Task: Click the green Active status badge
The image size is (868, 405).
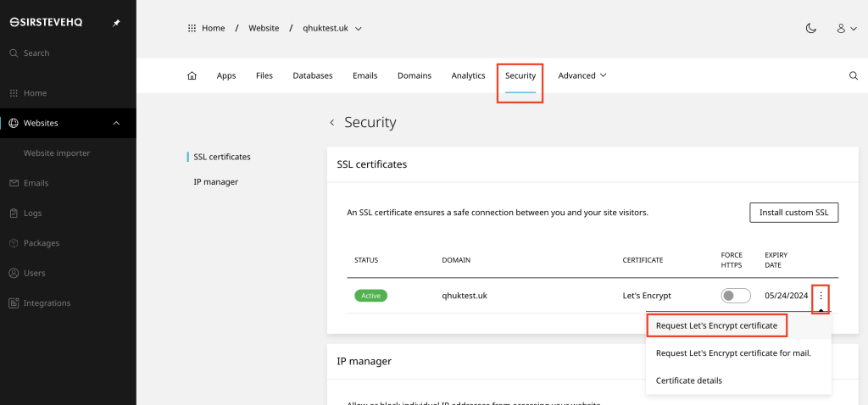Action: pos(371,296)
